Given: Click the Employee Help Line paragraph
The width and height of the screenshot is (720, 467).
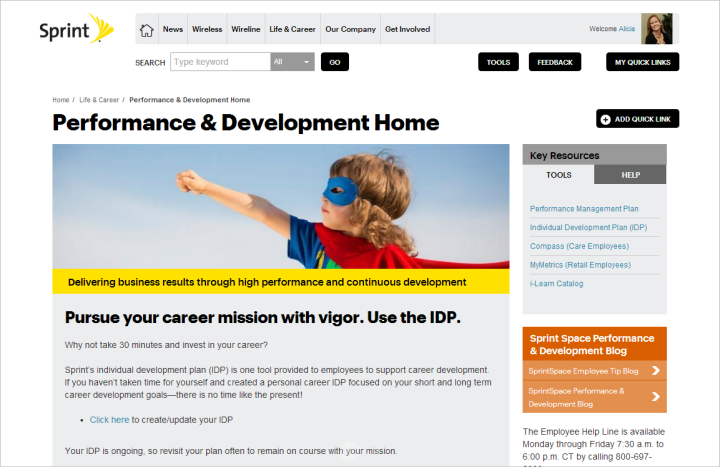Looking at the screenshot, I should pyautogui.click(x=594, y=445).
